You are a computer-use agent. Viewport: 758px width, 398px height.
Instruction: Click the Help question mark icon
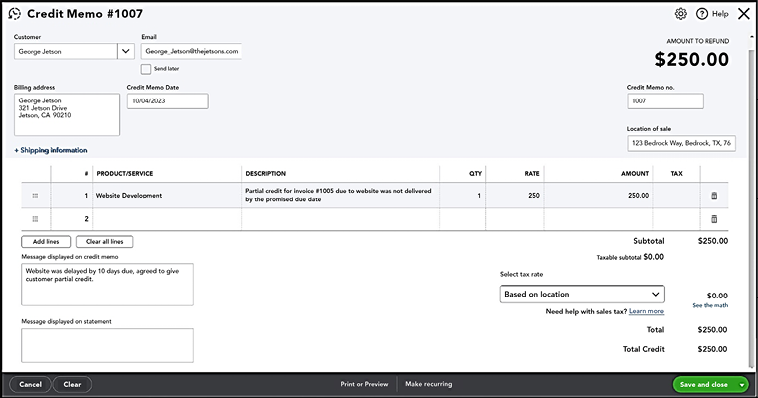pos(701,14)
